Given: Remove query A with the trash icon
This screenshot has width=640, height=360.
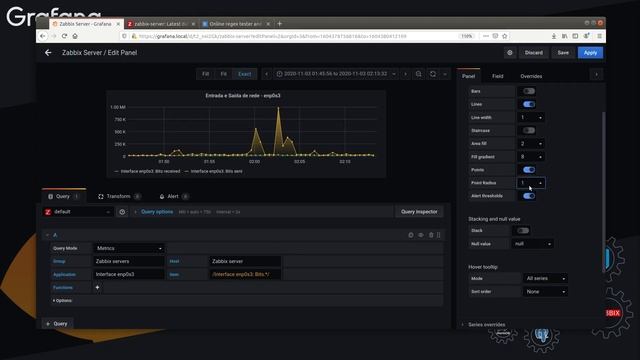Looking at the screenshot, I should (x=431, y=235).
